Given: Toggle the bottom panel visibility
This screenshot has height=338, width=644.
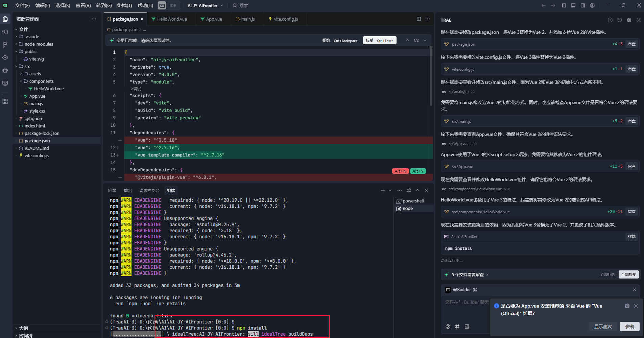Looking at the screenshot, I should [x=573, y=5].
